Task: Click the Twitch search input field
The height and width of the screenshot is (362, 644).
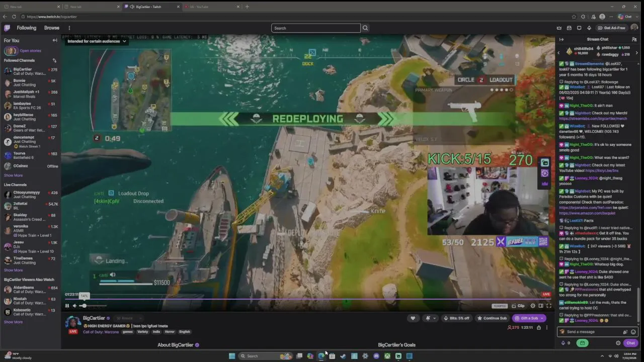Action: (316, 28)
